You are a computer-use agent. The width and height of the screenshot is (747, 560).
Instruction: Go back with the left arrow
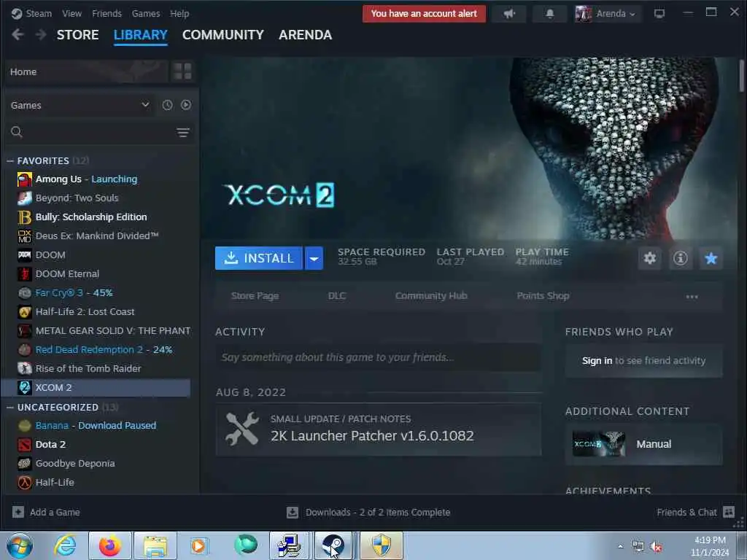coord(18,35)
